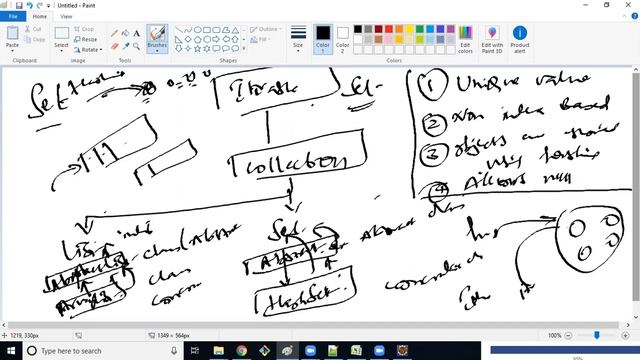This screenshot has width=640, height=360.
Task: Open the Paint help icon
Action: tap(635, 16)
